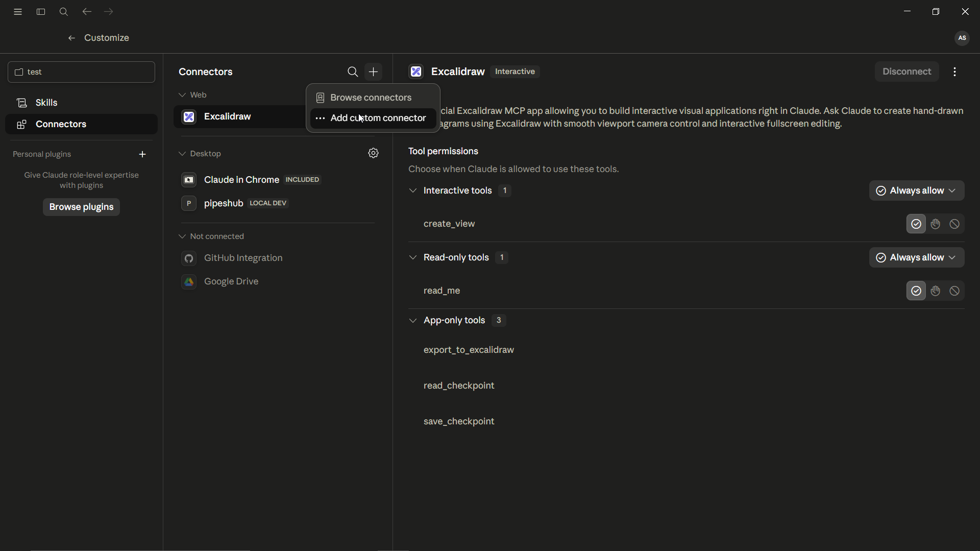Search connectors with magnifier icon
The height and width of the screenshot is (551, 980).
click(x=353, y=72)
